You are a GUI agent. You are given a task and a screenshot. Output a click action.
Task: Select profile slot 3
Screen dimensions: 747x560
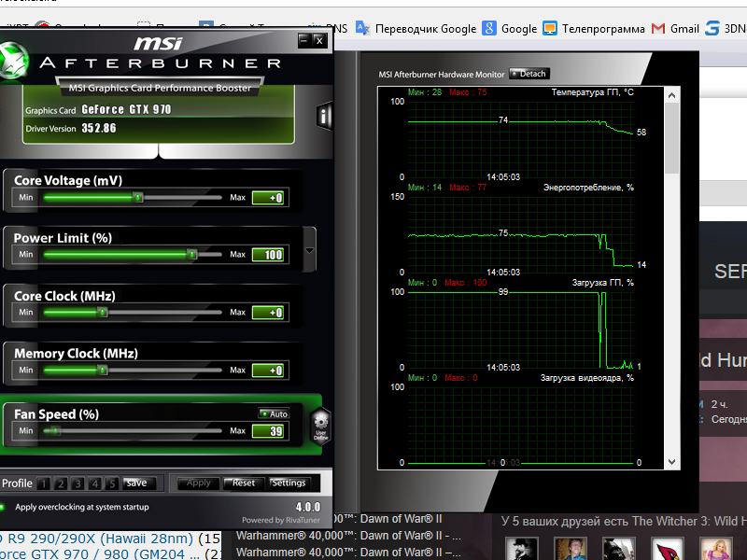78,483
